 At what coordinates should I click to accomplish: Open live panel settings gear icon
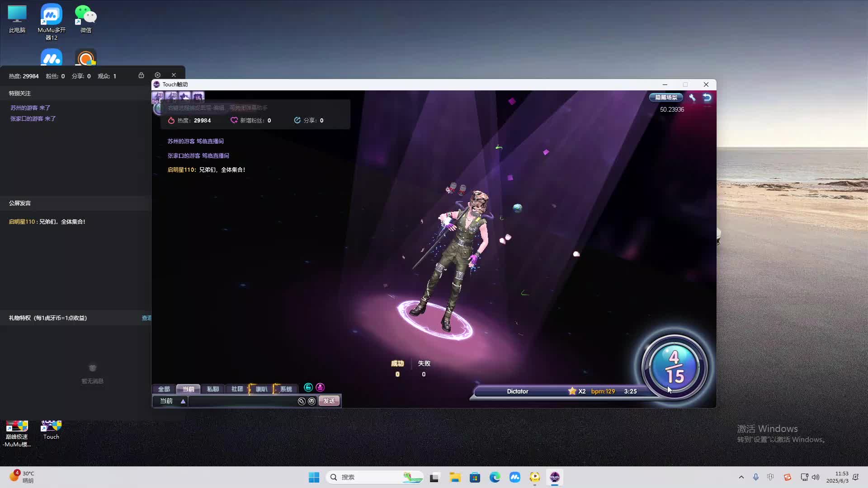157,75
